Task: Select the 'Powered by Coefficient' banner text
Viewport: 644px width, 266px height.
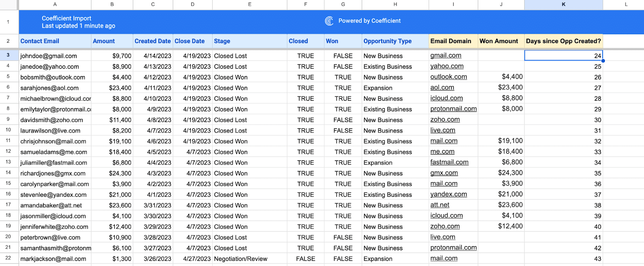Action: click(369, 21)
